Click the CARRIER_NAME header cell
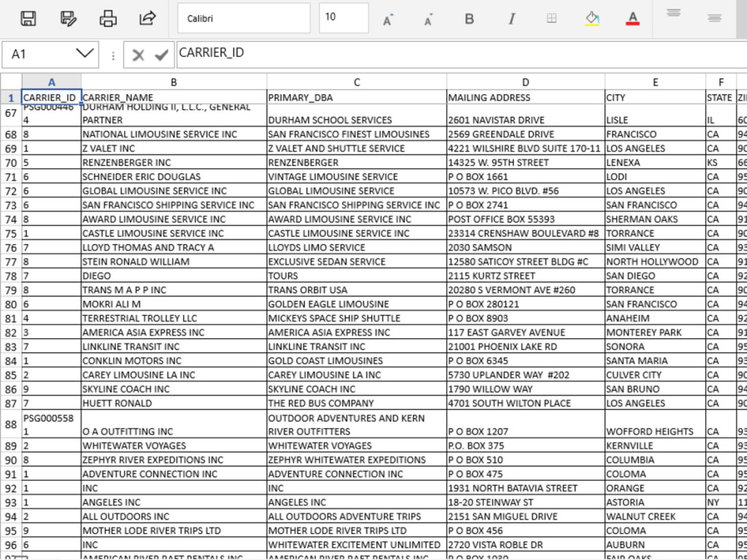This screenshot has height=560, width=747. pyautogui.click(x=174, y=97)
